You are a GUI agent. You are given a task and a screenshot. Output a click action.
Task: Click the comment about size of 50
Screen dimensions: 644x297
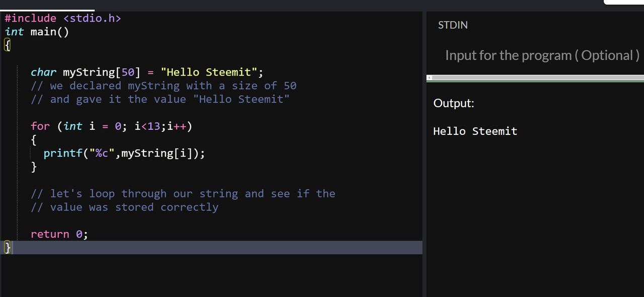coord(164,86)
